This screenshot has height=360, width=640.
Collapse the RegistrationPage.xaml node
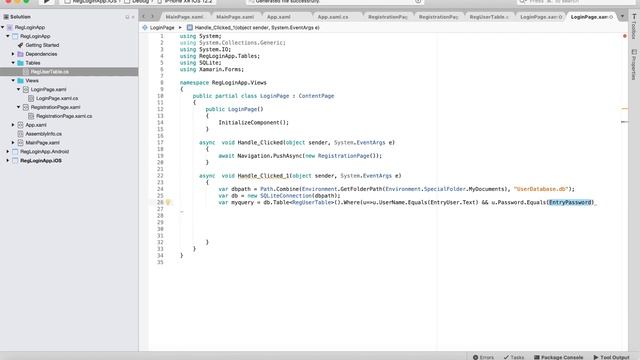click(18, 107)
